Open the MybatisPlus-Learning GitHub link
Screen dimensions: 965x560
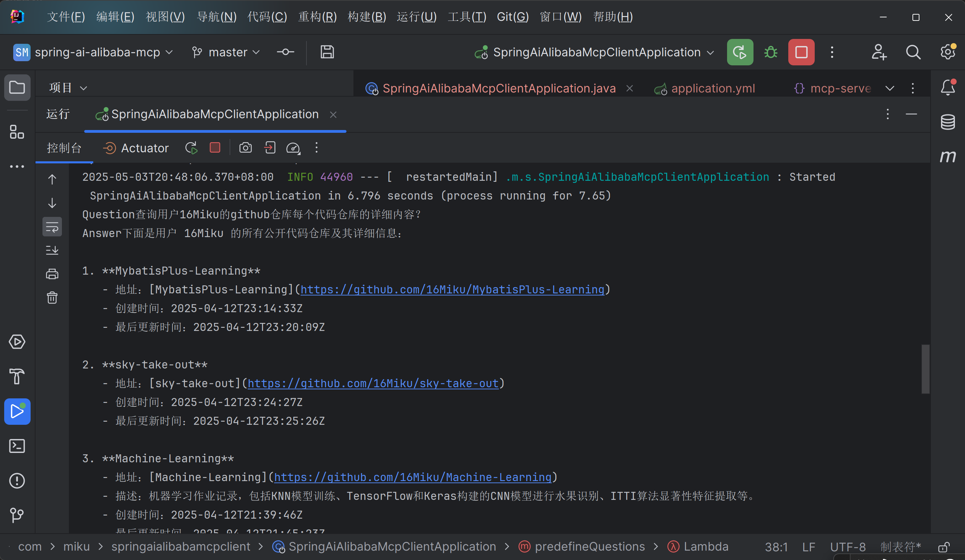coord(452,289)
